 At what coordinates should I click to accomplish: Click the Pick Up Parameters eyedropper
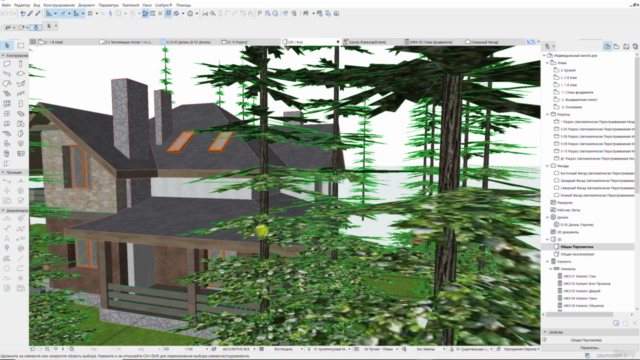point(30,13)
